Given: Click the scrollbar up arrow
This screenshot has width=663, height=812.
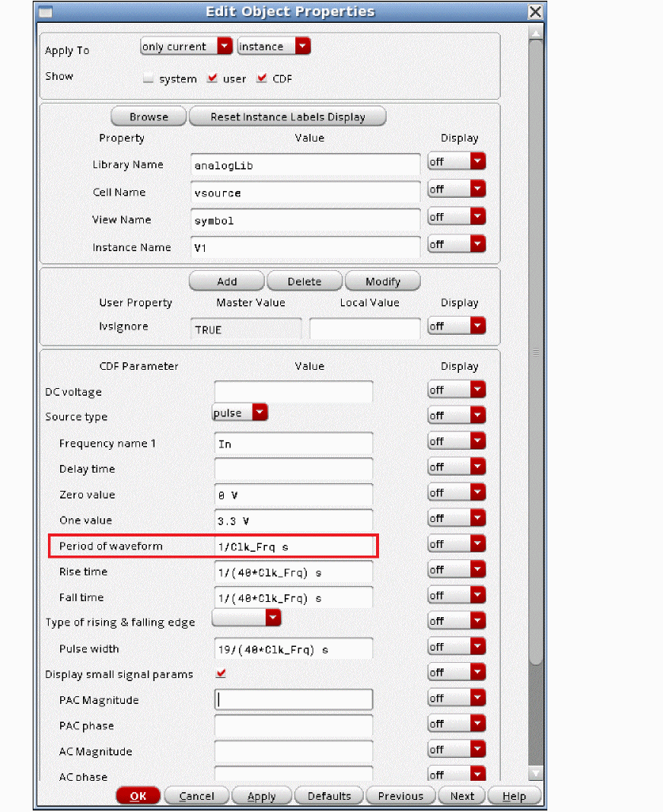Looking at the screenshot, I should coord(536,33).
